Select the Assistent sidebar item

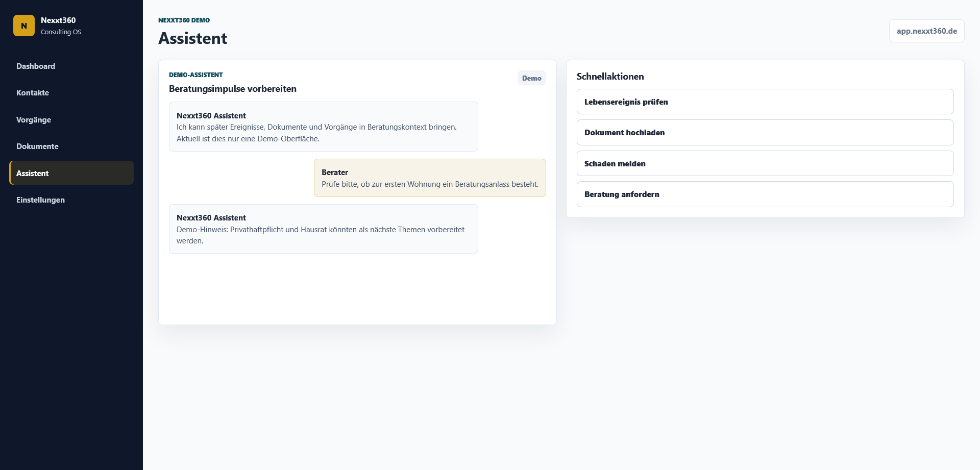pos(71,173)
